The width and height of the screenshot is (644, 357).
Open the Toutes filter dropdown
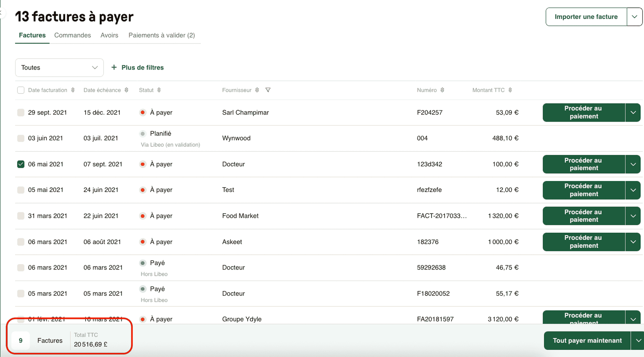pyautogui.click(x=59, y=68)
